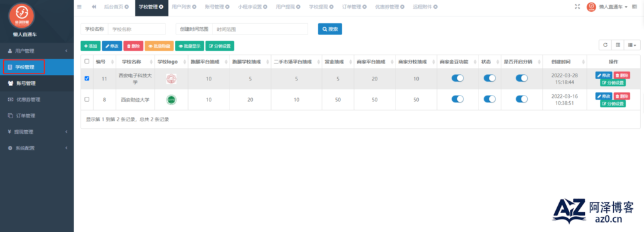This screenshot has height=232, width=644.
Task: Click the 懒人直通车 sidebar logo
Action: [22, 16]
